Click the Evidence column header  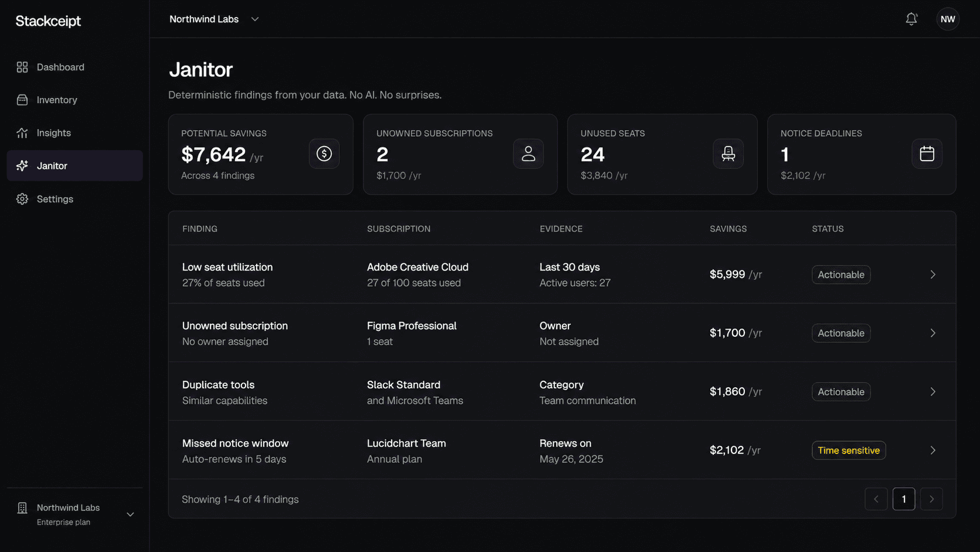(561, 229)
